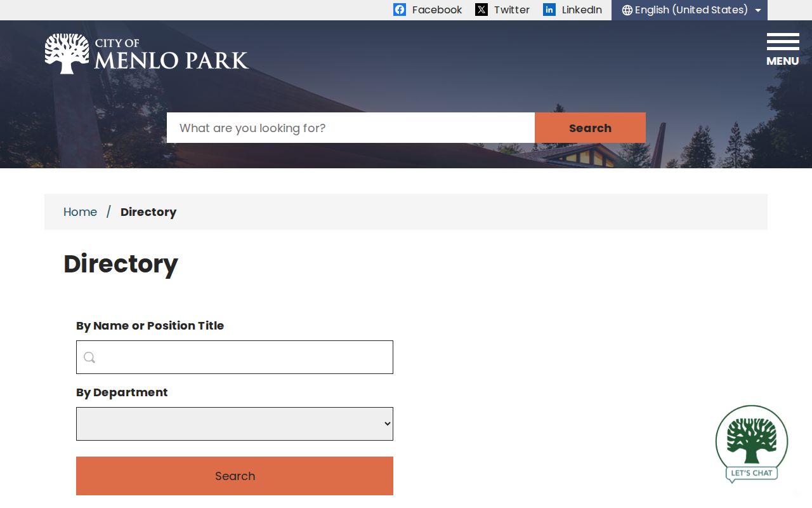The height and width of the screenshot is (508, 812).
Task: Click the globe icon in language selector
Action: [627, 10]
